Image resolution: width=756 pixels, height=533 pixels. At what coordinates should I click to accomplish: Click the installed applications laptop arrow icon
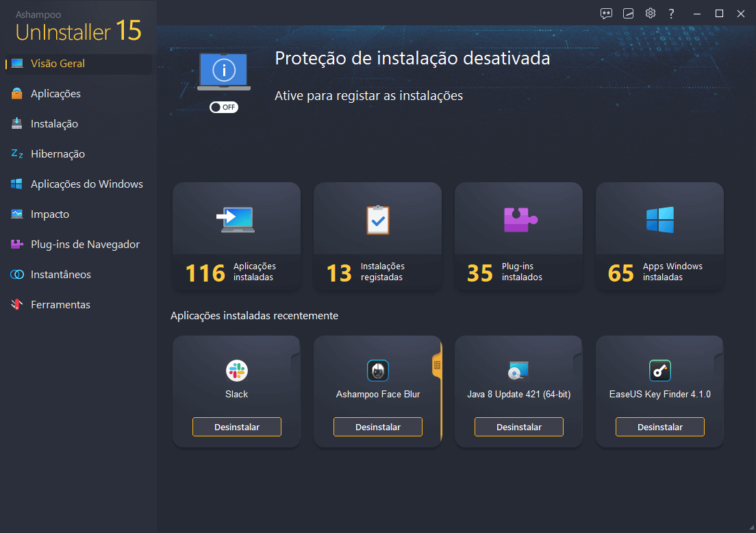click(236, 220)
